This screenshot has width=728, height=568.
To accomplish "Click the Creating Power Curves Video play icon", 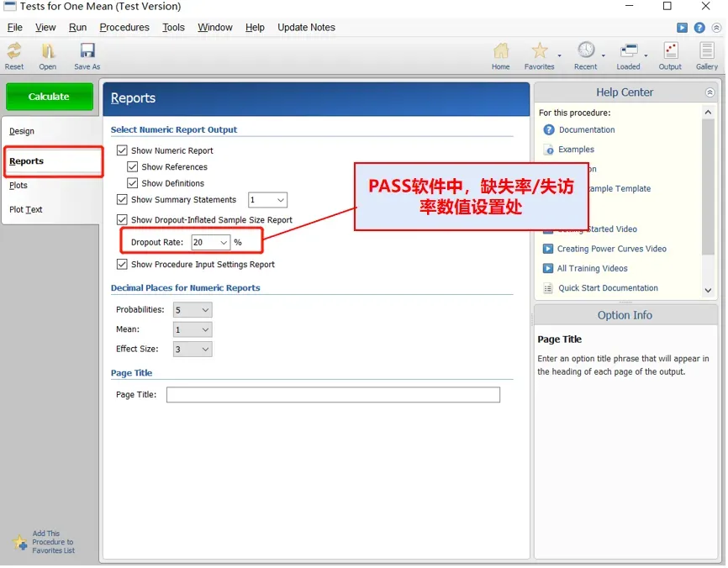I will [x=549, y=250].
